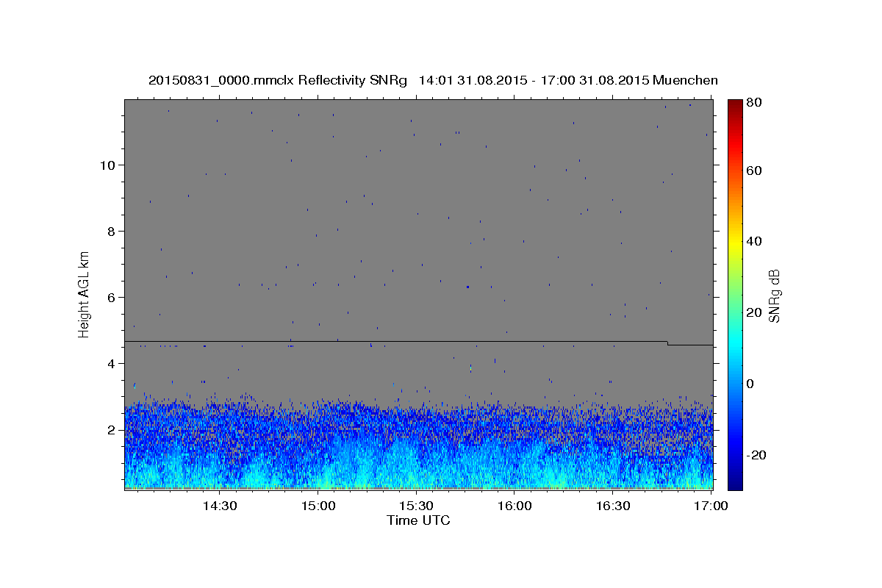882x588 pixels.
Task: Click the colorbar tick label -20
Action: click(x=758, y=455)
